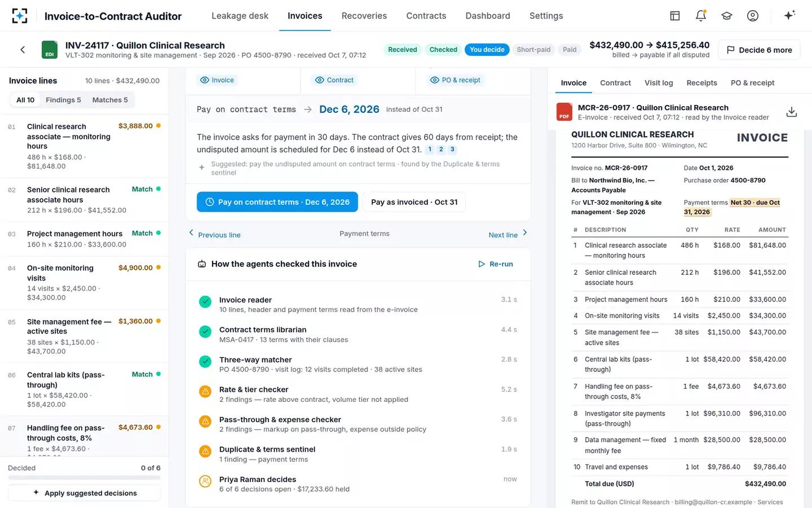
Task: Toggle PO & receipt eye chip
Action: [x=456, y=80]
